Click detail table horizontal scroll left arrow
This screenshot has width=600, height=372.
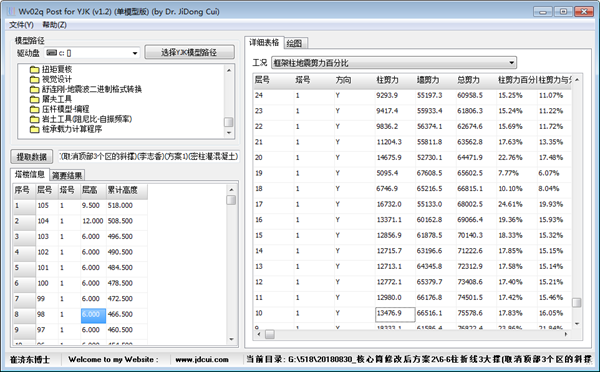tap(259, 334)
